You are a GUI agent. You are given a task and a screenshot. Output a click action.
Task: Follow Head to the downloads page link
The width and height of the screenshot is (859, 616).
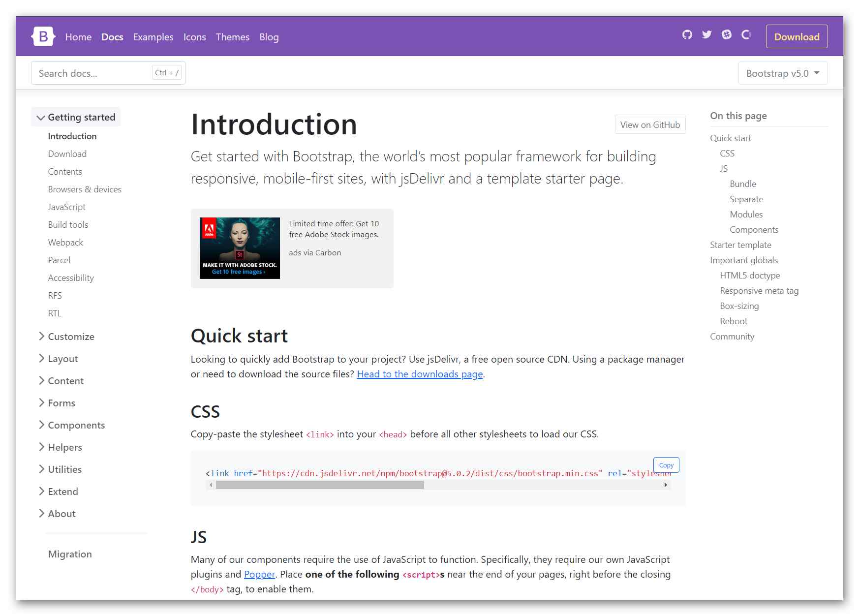(x=420, y=374)
